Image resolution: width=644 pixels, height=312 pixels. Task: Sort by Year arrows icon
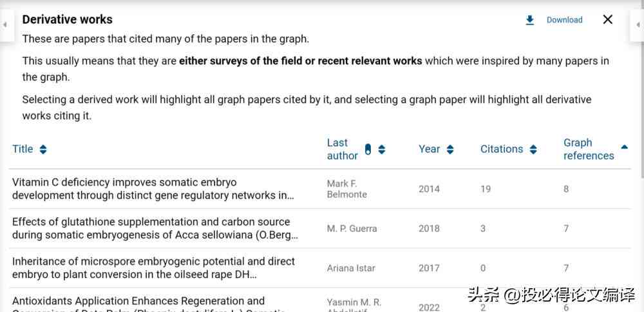pyautogui.click(x=450, y=150)
